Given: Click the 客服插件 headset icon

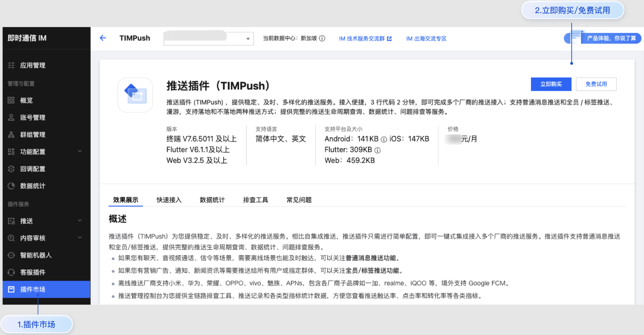Looking at the screenshot, I should click(11, 272).
